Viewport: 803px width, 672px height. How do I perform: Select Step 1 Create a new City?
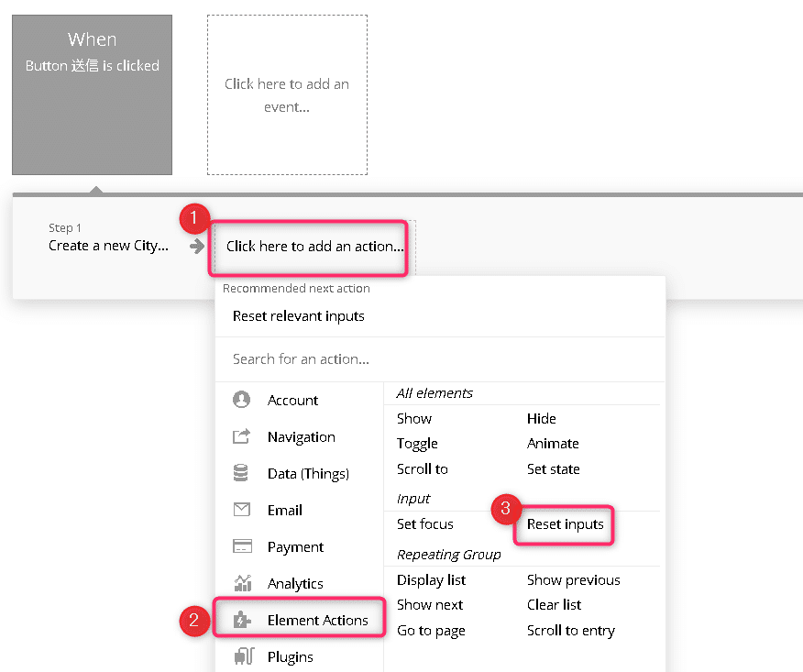pyautogui.click(x=108, y=238)
